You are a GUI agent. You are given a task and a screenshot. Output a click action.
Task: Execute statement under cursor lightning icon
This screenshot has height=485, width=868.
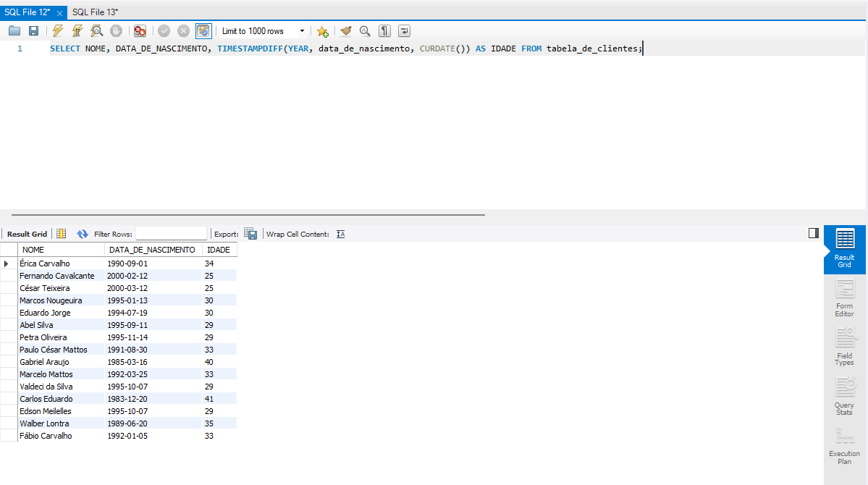point(77,31)
